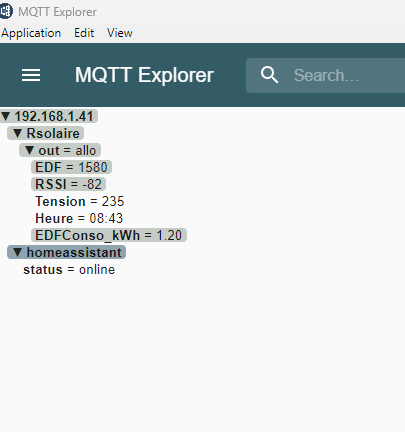Select the homeassistant topic label
Viewport: 405px width, 432px height.
point(74,252)
